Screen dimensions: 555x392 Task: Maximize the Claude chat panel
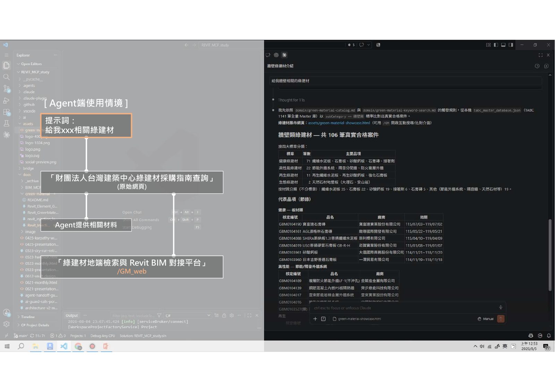(x=540, y=55)
